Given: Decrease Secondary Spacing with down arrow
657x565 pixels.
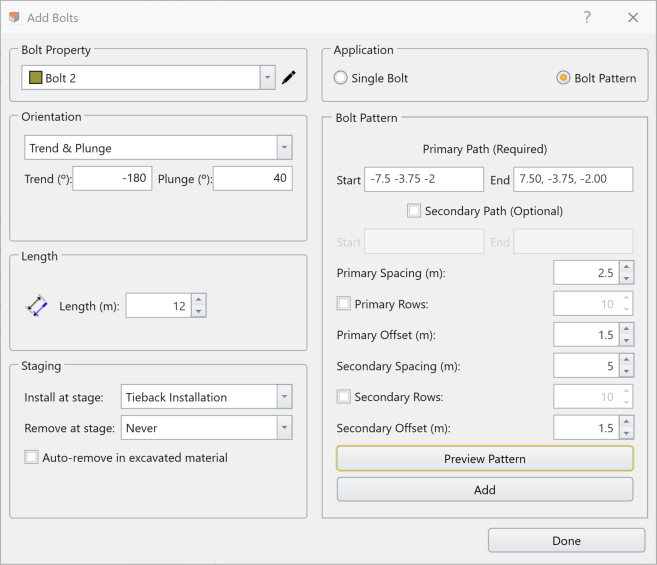Looking at the screenshot, I should click(x=626, y=372).
